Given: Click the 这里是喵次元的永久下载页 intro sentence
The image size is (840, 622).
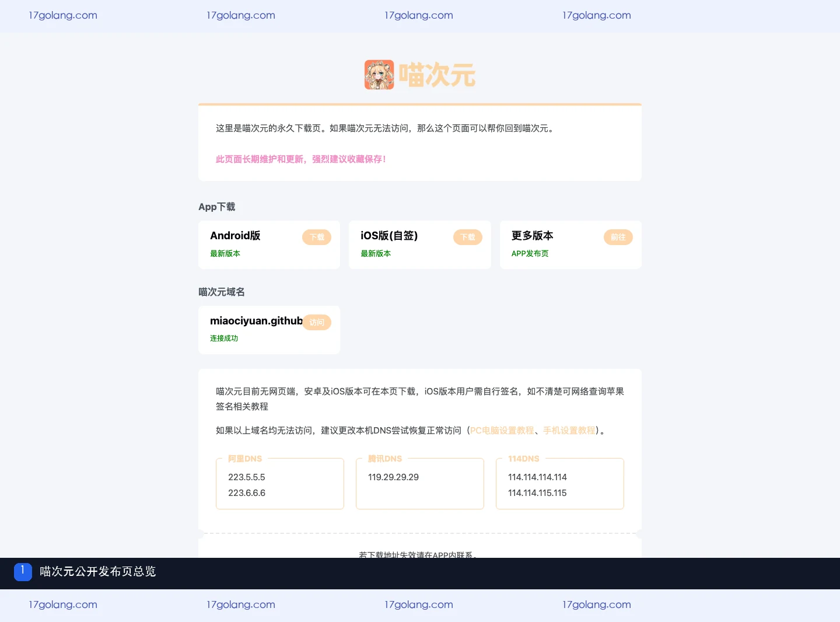Looking at the screenshot, I should (385, 128).
